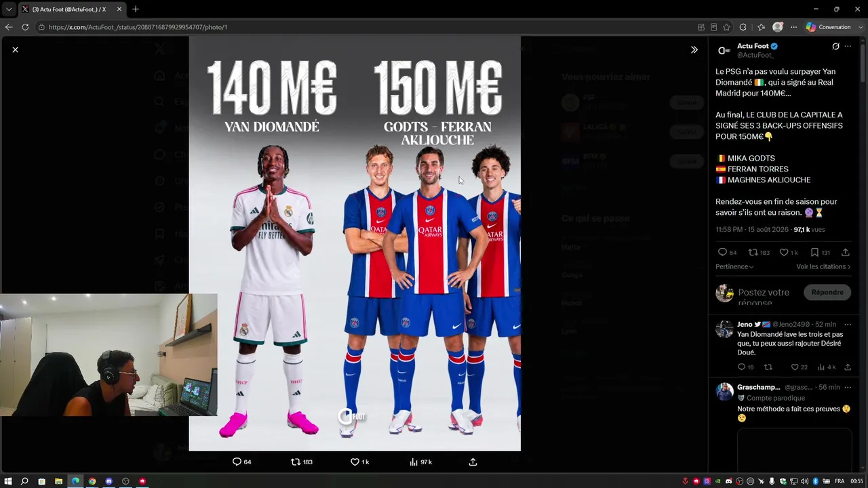Viewport: 868px width, 488px height.
Task: Click the microphone icon in the system tray
Action: [772, 481]
